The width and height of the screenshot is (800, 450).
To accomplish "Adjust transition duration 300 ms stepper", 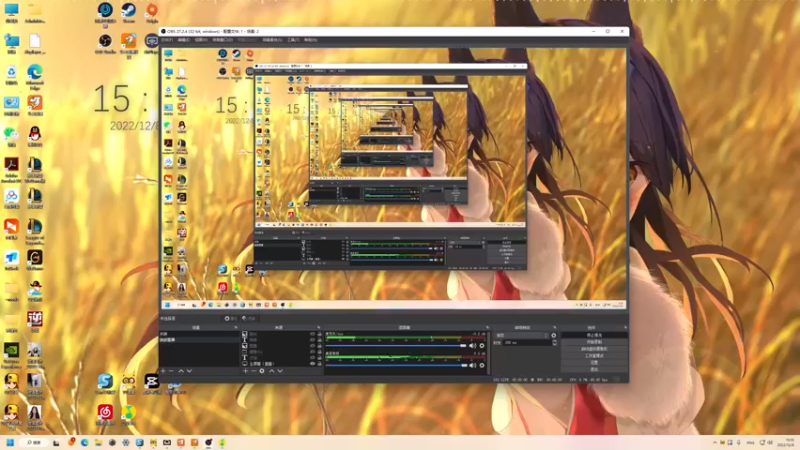I will (x=555, y=343).
